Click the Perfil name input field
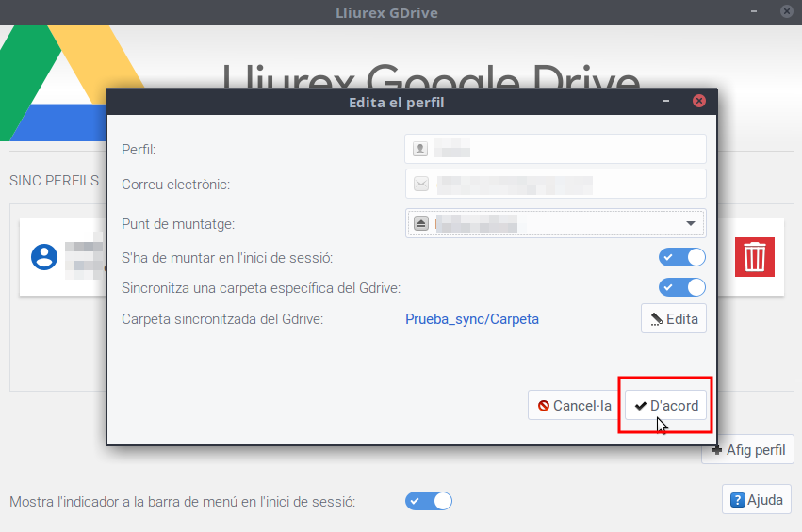This screenshot has width=802, height=532. pos(565,149)
